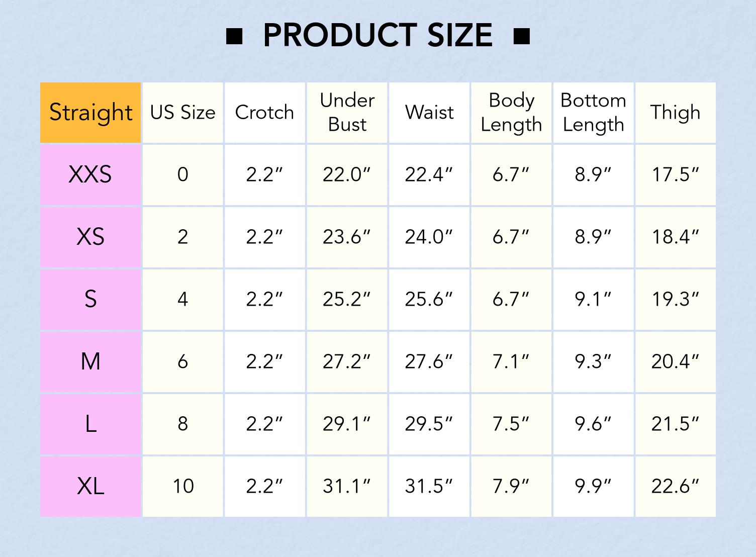Select the orange Straight header cell
Image resolution: width=756 pixels, height=557 pixels.
click(90, 113)
